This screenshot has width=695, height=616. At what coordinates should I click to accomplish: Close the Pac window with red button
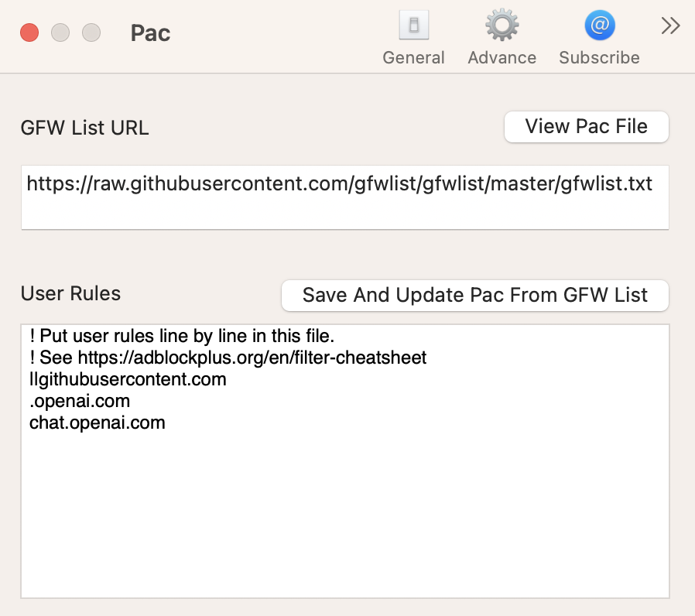click(x=29, y=33)
